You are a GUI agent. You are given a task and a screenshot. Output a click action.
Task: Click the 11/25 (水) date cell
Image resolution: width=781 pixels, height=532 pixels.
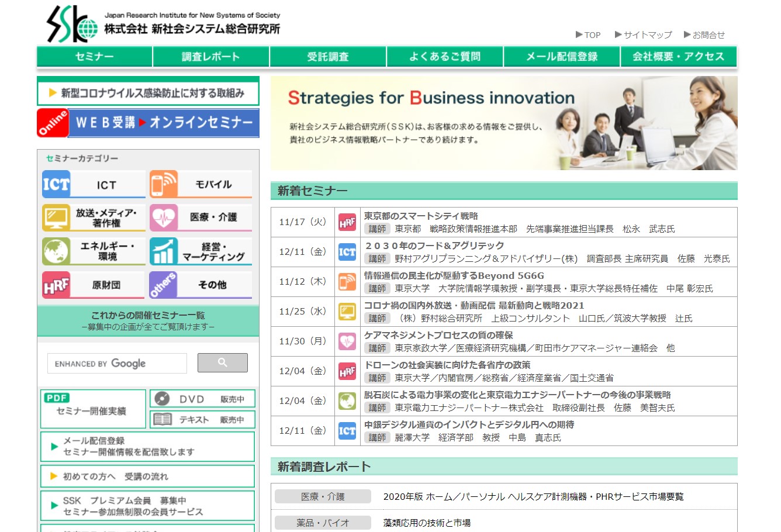(303, 312)
